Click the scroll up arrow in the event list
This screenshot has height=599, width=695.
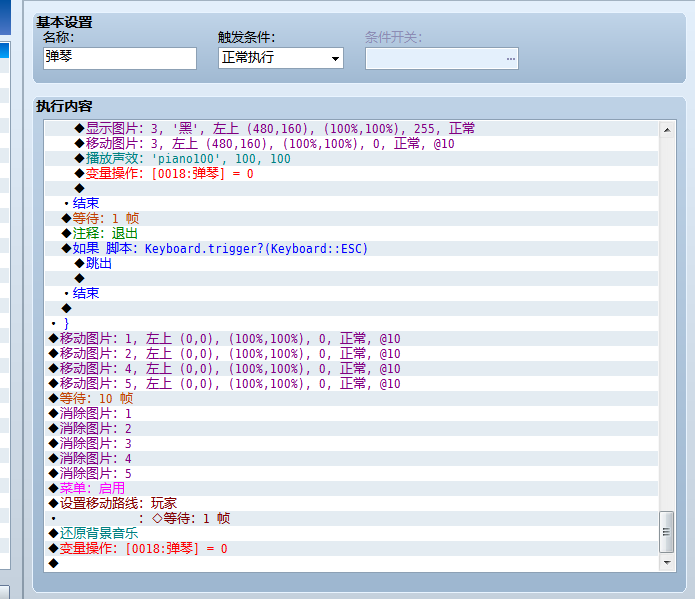667,130
